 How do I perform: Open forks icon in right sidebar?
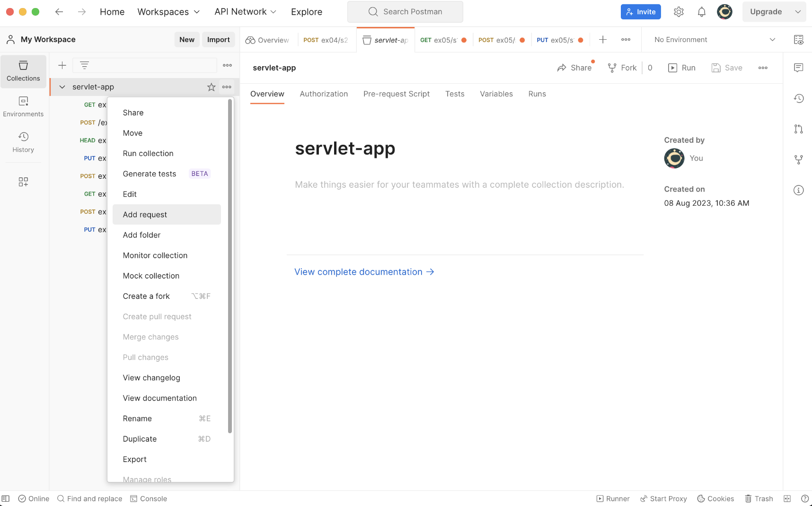[799, 160]
